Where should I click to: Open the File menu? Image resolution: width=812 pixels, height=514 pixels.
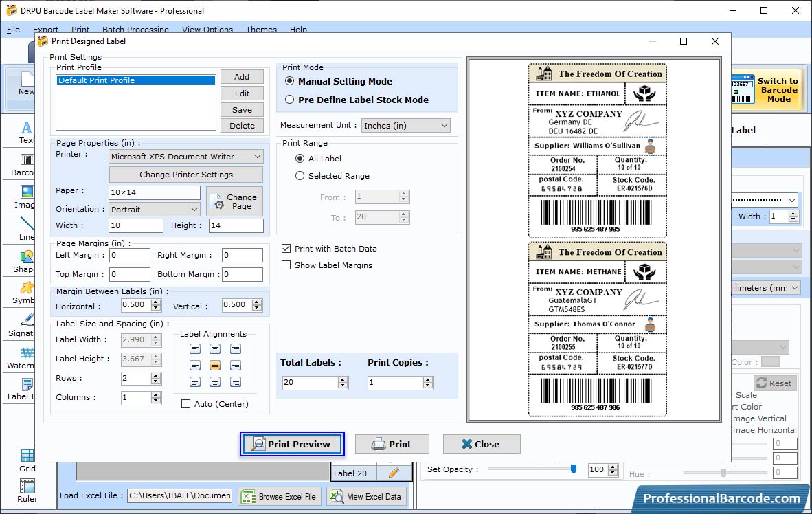[13, 30]
